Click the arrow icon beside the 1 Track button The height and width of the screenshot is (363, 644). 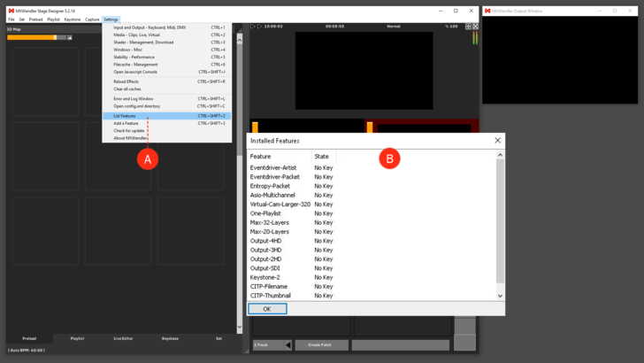pyautogui.click(x=287, y=345)
